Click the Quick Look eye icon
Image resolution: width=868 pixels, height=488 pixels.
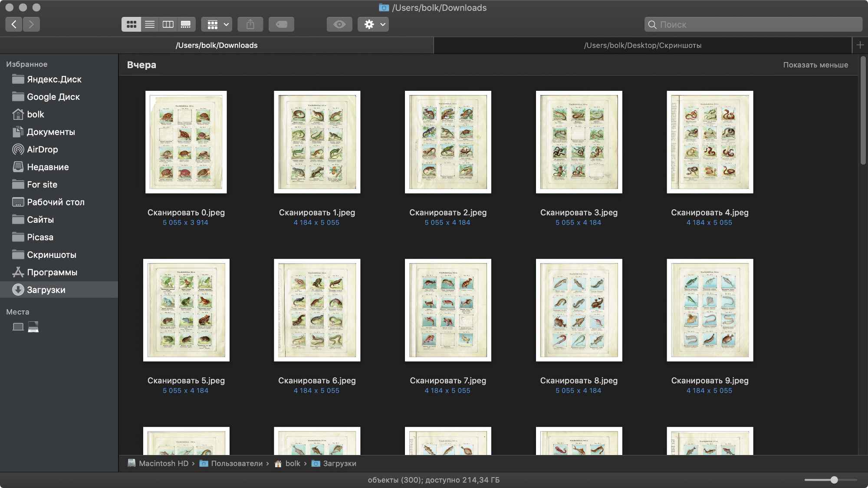[339, 24]
